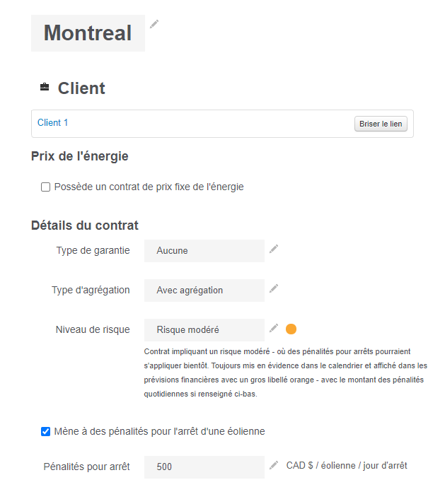
Task: Uncheck the wind turbine downtime penalties checkbox
Action: 46,432
